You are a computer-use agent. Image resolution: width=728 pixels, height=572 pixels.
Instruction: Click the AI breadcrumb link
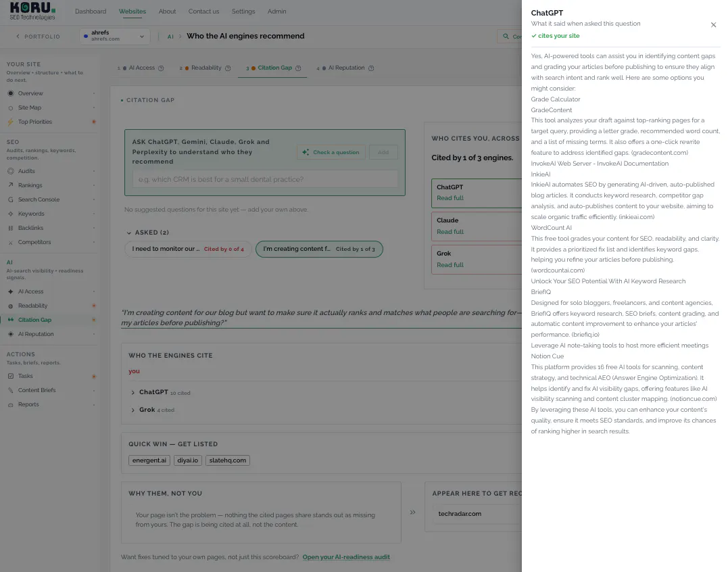point(170,37)
